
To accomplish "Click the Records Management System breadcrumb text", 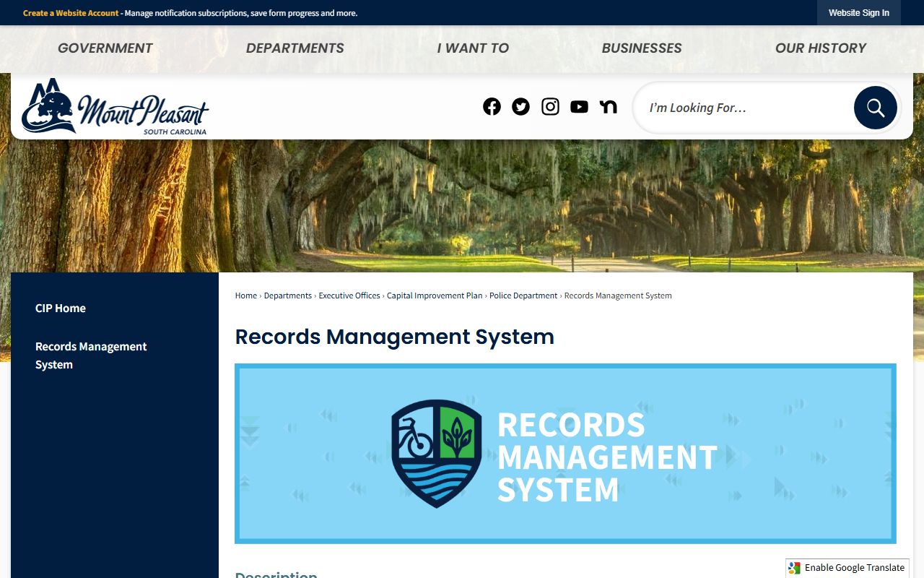I will point(618,296).
